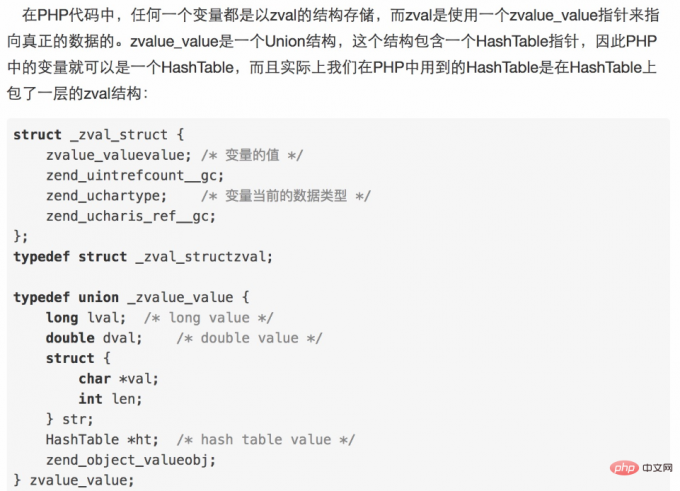Click the zend_uintrefcount__gc code line
This screenshot has width=680, height=491.
[135, 175]
